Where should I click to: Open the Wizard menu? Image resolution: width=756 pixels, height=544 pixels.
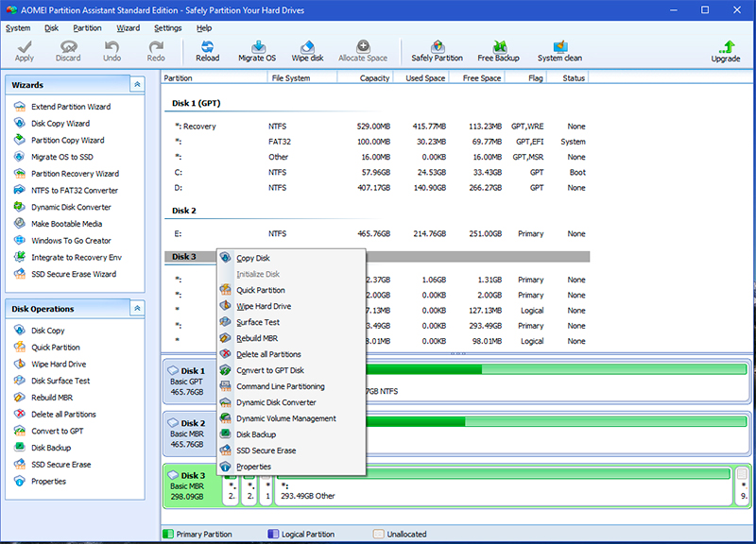coord(128,28)
